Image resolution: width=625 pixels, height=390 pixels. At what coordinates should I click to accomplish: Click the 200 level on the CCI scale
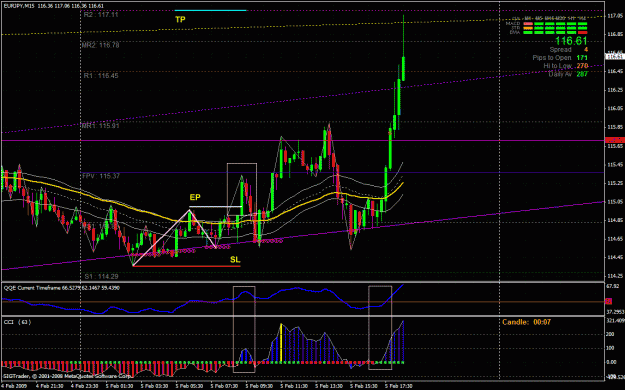point(610,334)
